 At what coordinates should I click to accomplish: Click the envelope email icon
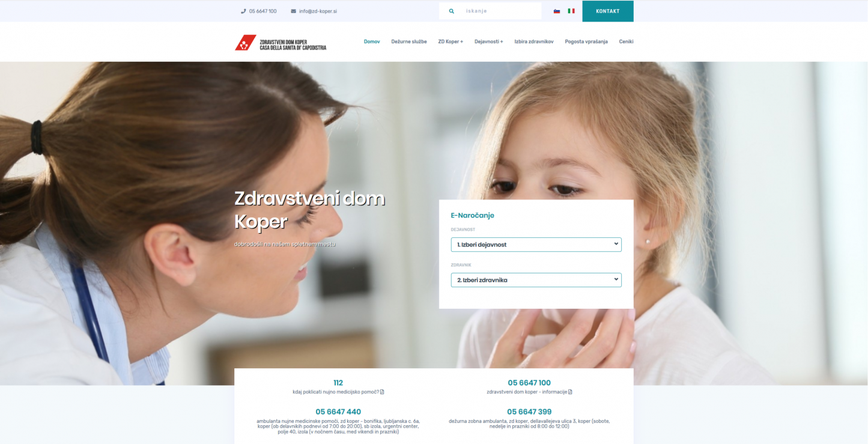[294, 11]
